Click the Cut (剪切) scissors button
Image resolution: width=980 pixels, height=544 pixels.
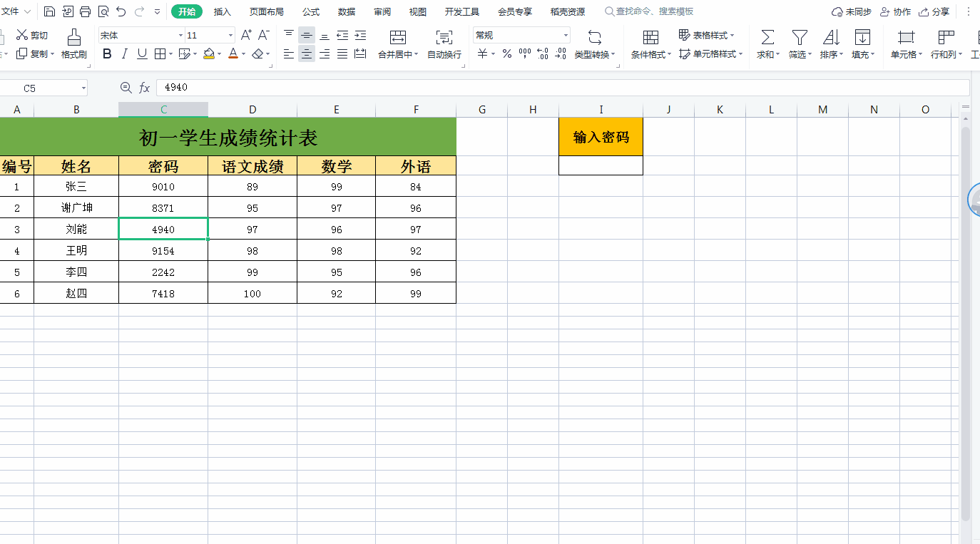point(32,35)
